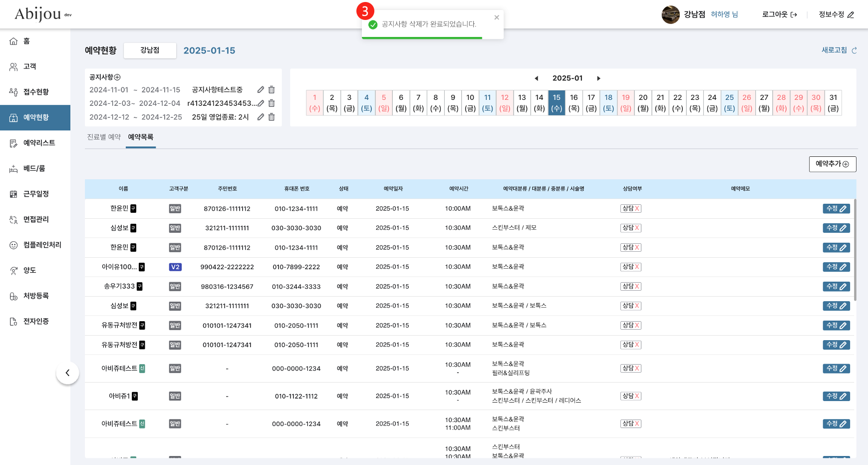Add a new notice via 공지사항 plus icon
Image resolution: width=868 pixels, height=465 pixels.
(x=117, y=77)
